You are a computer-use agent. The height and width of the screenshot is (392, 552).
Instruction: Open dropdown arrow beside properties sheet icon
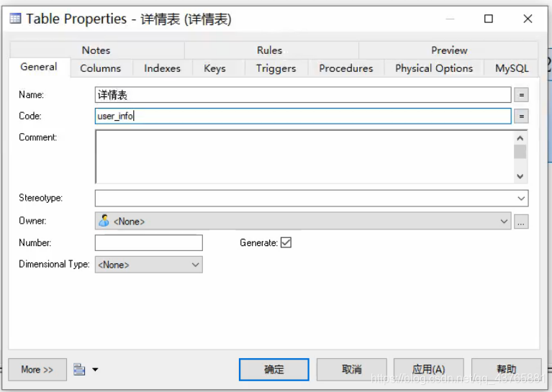coord(95,370)
